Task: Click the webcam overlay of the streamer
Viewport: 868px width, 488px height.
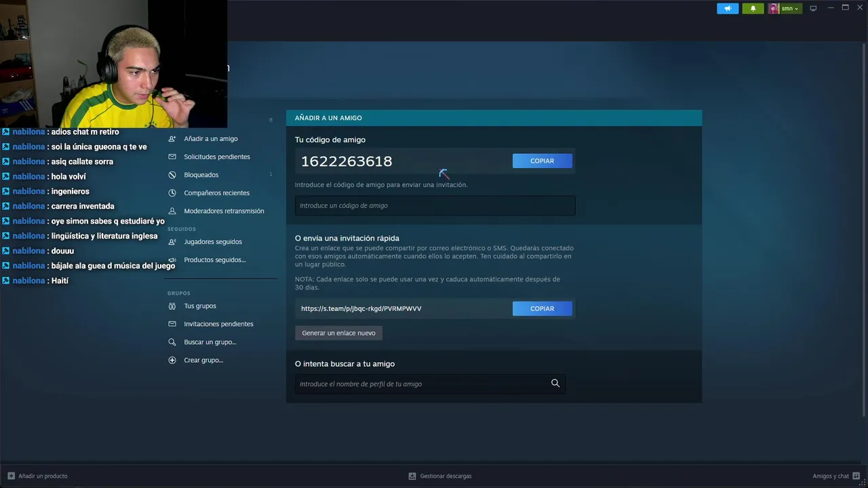Action: (x=113, y=64)
